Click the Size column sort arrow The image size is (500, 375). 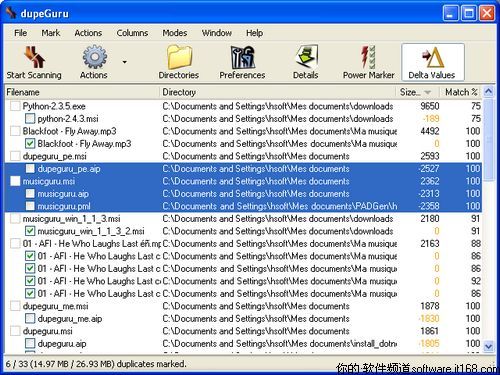pos(428,92)
